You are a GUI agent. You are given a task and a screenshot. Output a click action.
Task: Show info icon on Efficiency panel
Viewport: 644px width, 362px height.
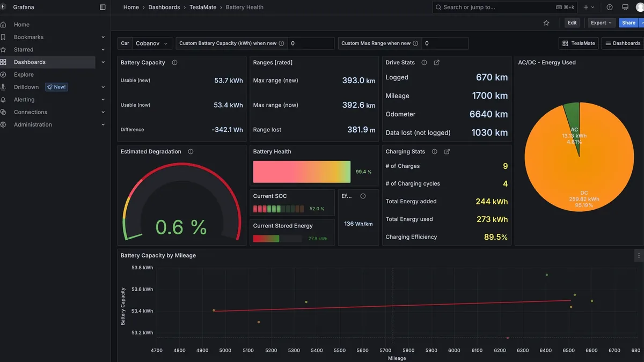click(x=363, y=196)
